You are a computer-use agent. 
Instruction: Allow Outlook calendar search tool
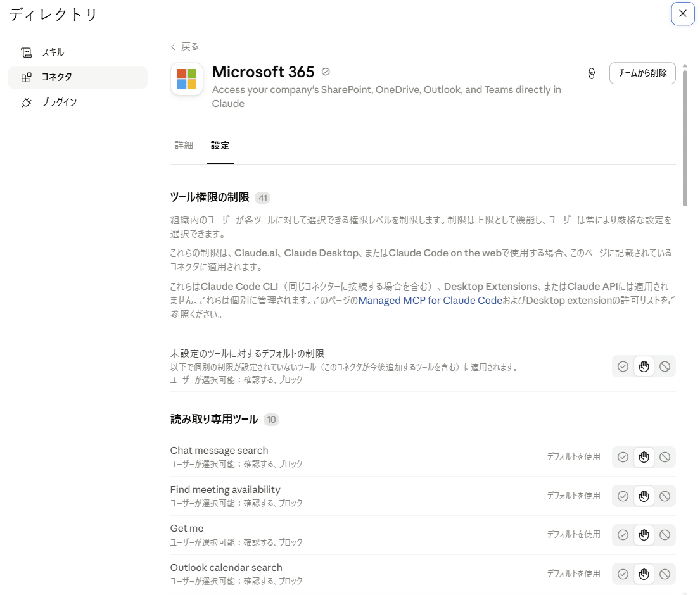[x=623, y=574]
